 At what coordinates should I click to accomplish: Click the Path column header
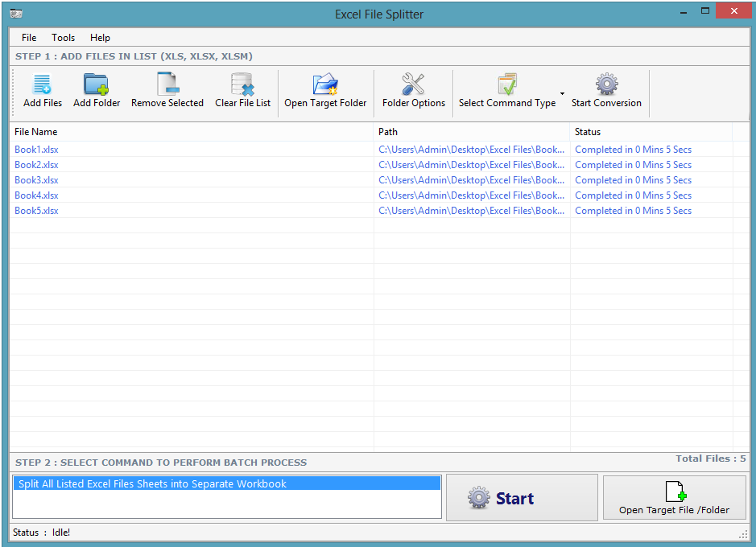click(x=472, y=131)
